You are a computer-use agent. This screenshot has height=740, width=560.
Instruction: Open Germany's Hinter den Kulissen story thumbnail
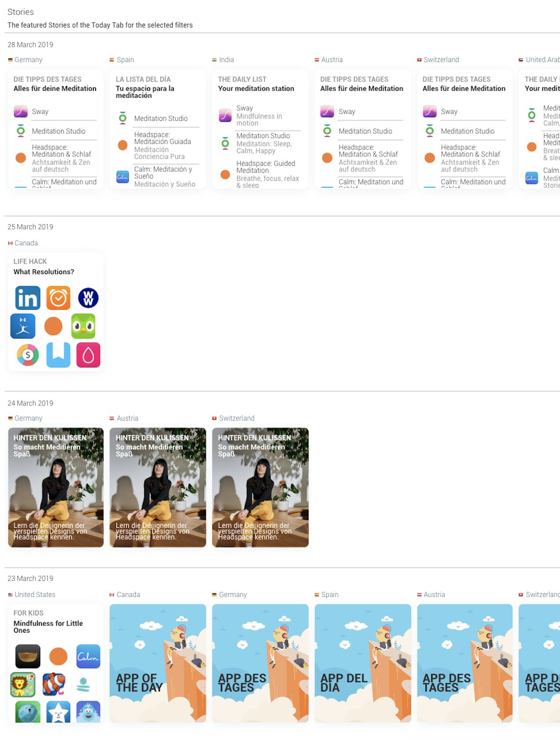56,487
